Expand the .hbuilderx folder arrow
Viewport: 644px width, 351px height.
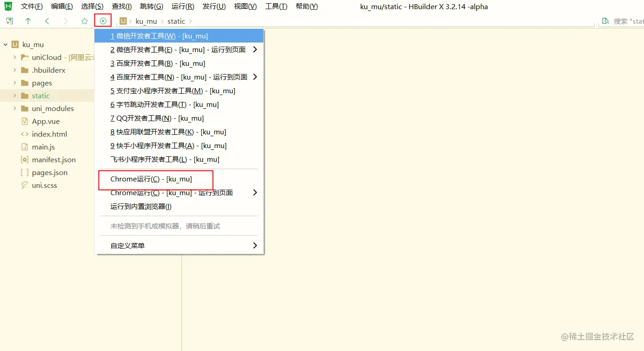pyautogui.click(x=15, y=70)
